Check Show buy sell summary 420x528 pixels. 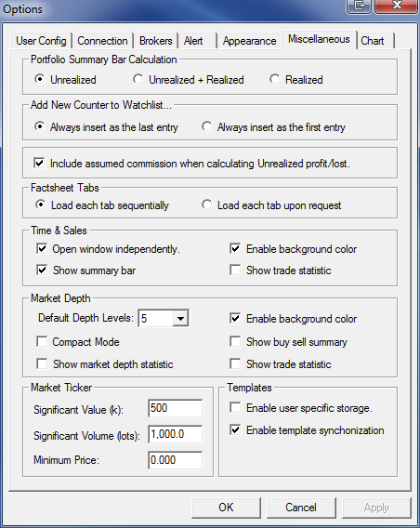[x=235, y=342]
